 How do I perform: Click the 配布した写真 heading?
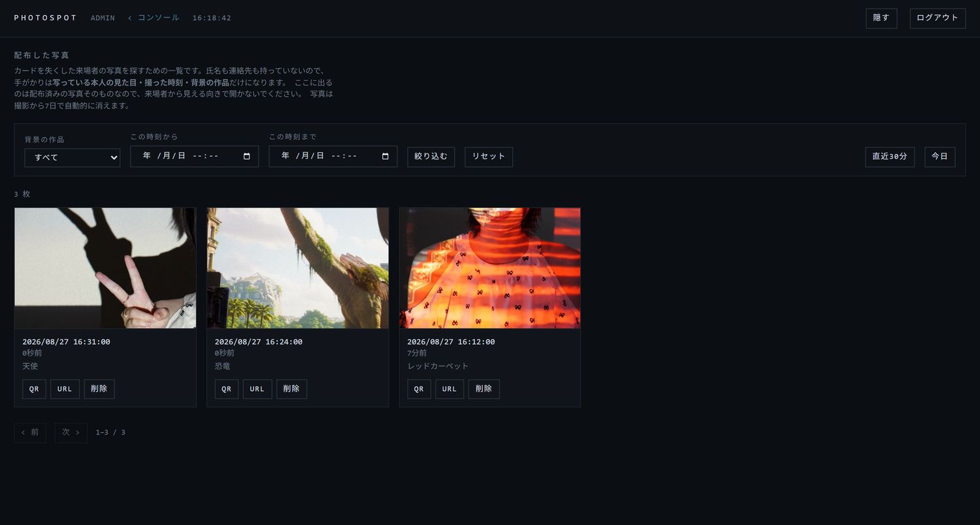coord(42,56)
